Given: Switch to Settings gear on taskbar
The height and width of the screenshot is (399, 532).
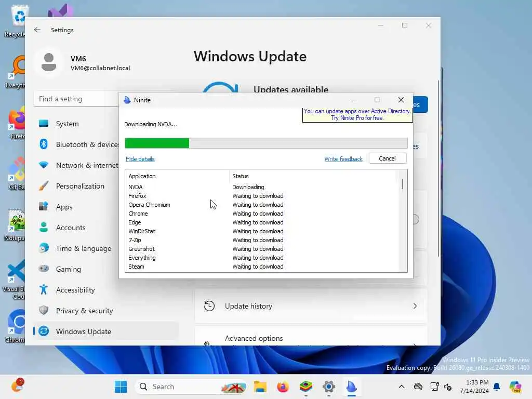Looking at the screenshot, I should click(x=329, y=387).
